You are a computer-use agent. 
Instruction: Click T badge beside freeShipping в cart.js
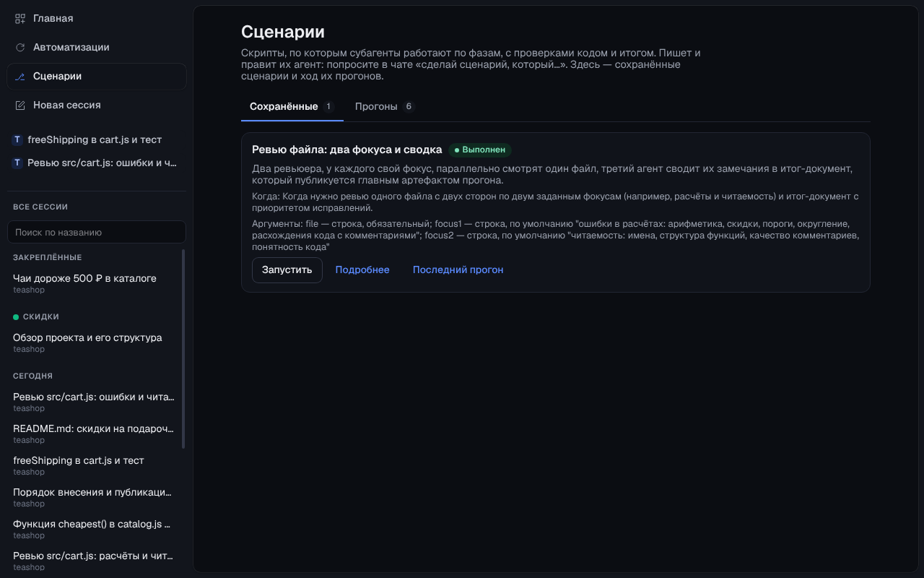17,139
